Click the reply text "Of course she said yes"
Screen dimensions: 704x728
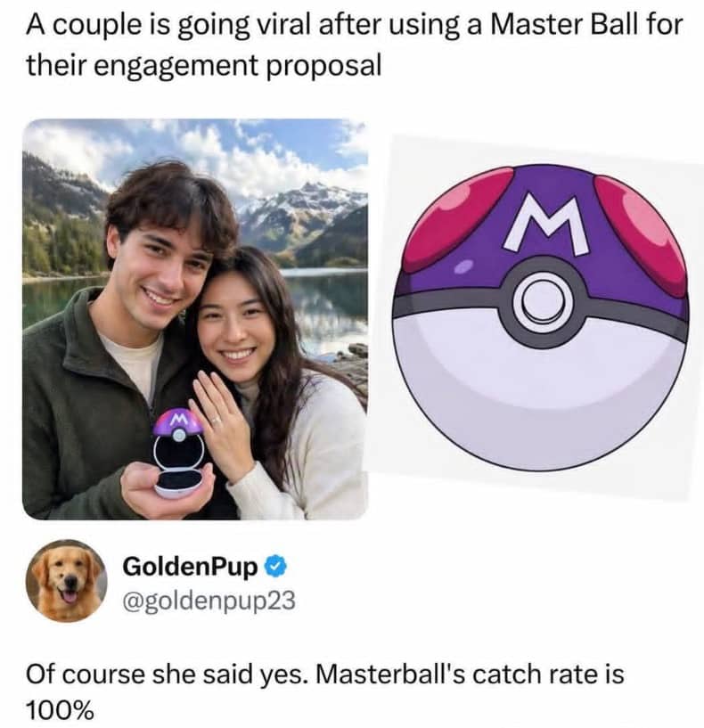click(x=166, y=675)
